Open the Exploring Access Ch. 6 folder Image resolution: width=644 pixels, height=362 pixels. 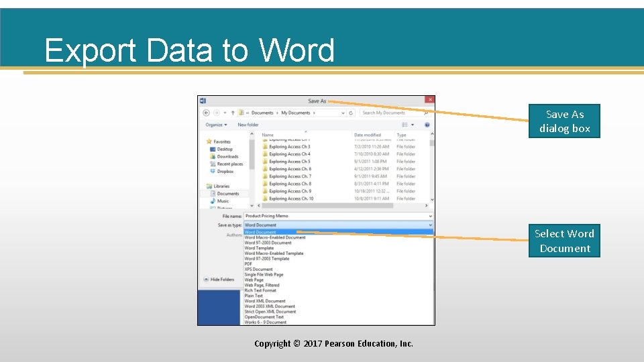tap(286, 169)
